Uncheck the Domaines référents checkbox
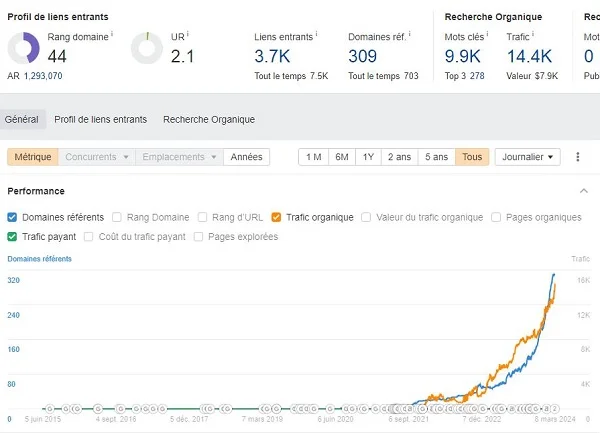The image size is (600, 433). (12, 217)
